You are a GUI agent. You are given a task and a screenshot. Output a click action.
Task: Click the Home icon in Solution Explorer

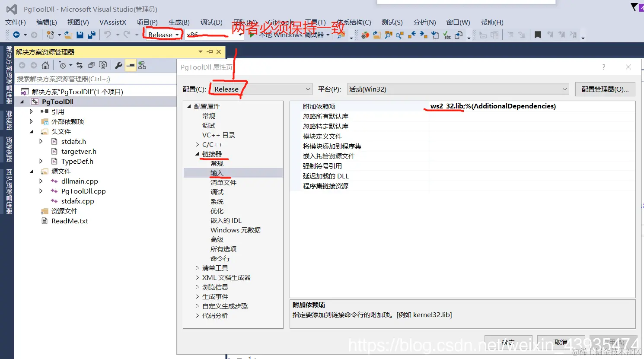[x=45, y=65]
